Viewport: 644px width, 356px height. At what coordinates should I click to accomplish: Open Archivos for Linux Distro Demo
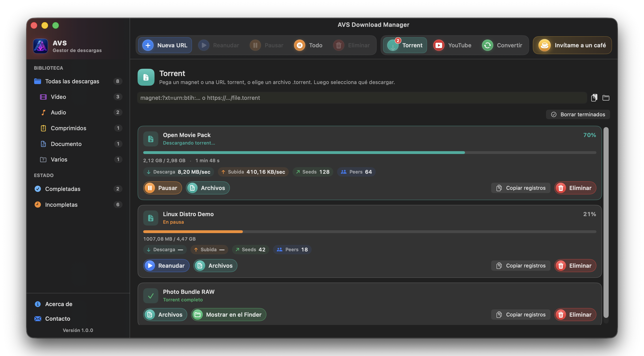click(215, 266)
